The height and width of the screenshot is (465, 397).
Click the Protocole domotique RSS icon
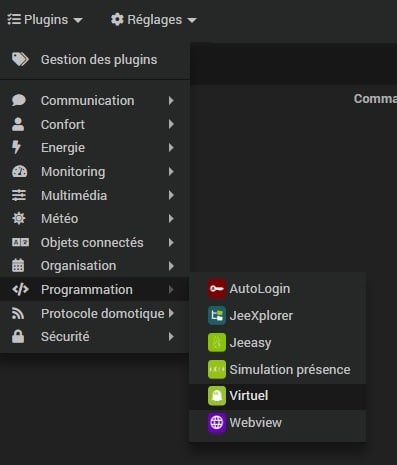pyautogui.click(x=18, y=313)
